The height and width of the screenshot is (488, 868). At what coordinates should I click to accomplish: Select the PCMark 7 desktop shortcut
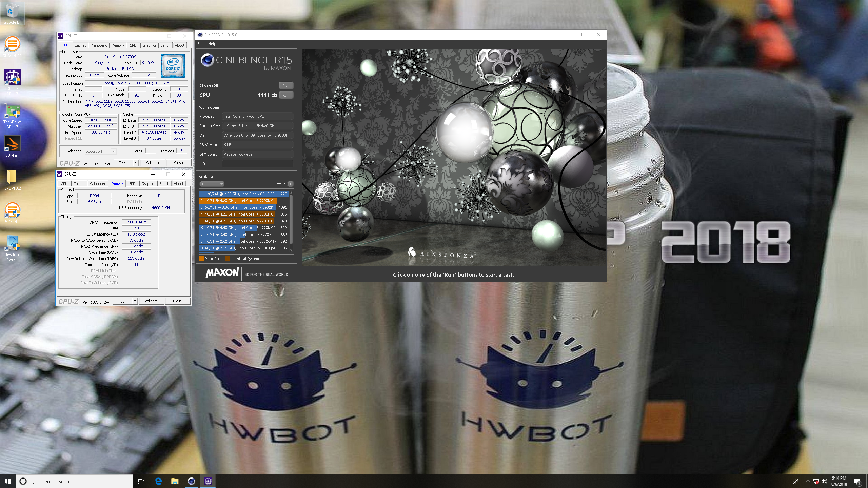click(12, 213)
